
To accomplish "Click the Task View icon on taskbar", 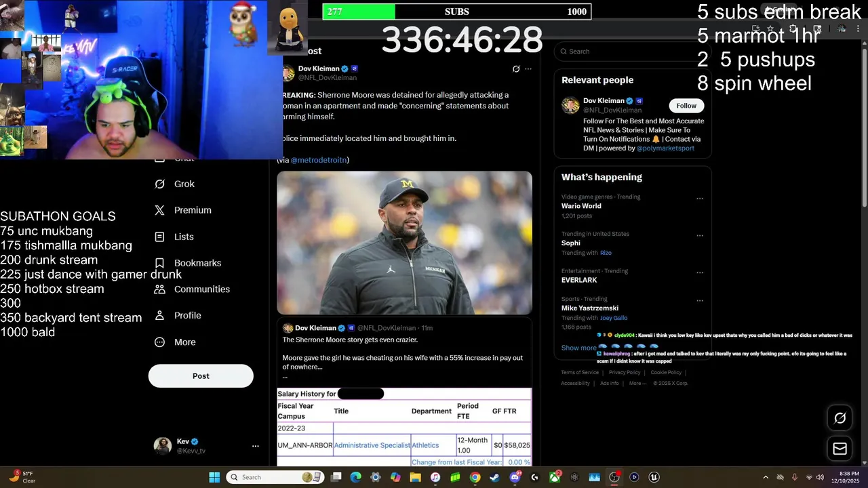I will (x=336, y=477).
